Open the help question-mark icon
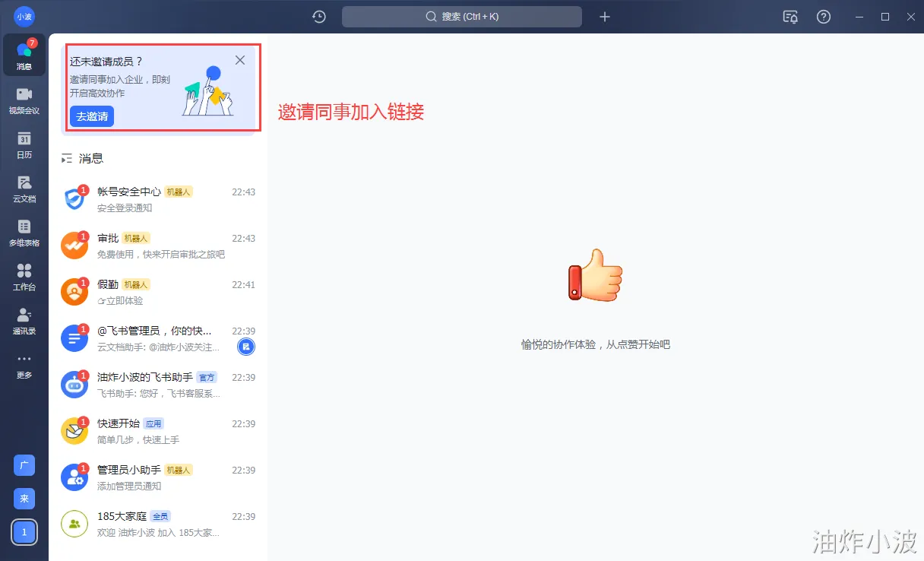The image size is (924, 561). [x=824, y=17]
